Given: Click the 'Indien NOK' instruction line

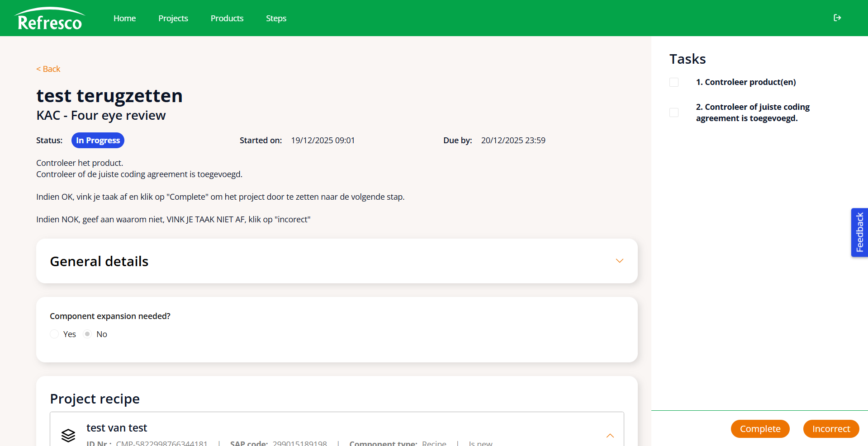Looking at the screenshot, I should click(x=173, y=220).
